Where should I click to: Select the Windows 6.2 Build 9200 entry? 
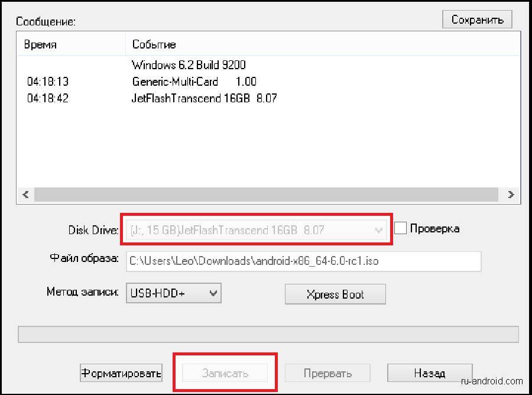click(189, 65)
